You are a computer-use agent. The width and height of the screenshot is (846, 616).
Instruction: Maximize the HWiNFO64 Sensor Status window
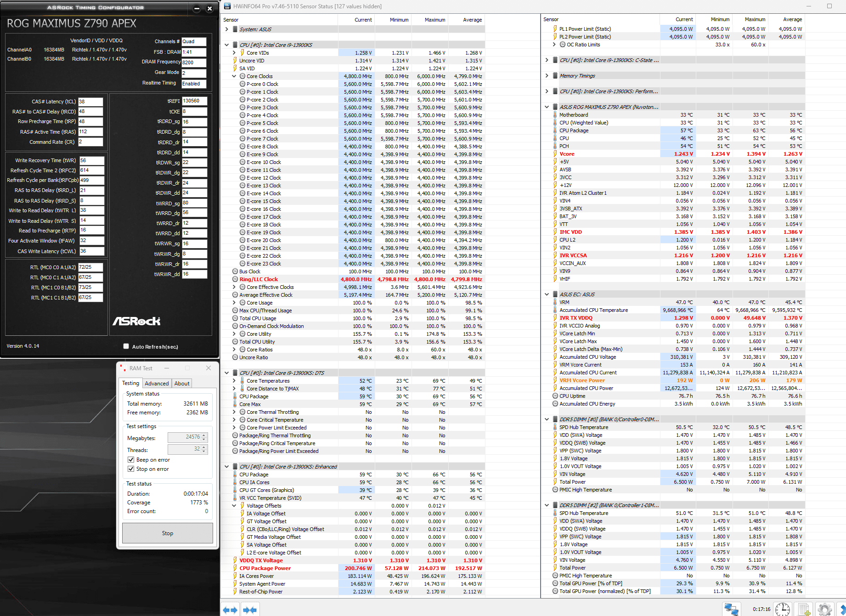[x=829, y=6]
